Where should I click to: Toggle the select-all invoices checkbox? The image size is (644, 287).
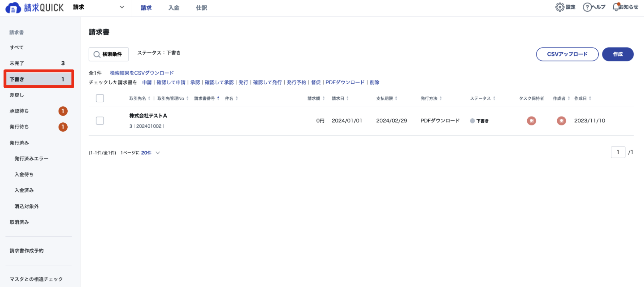[x=100, y=98]
